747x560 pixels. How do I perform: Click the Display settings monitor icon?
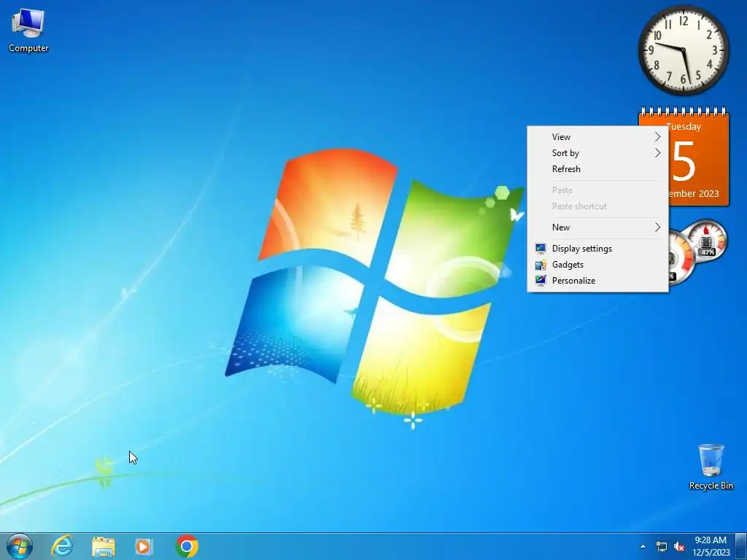[541, 249]
